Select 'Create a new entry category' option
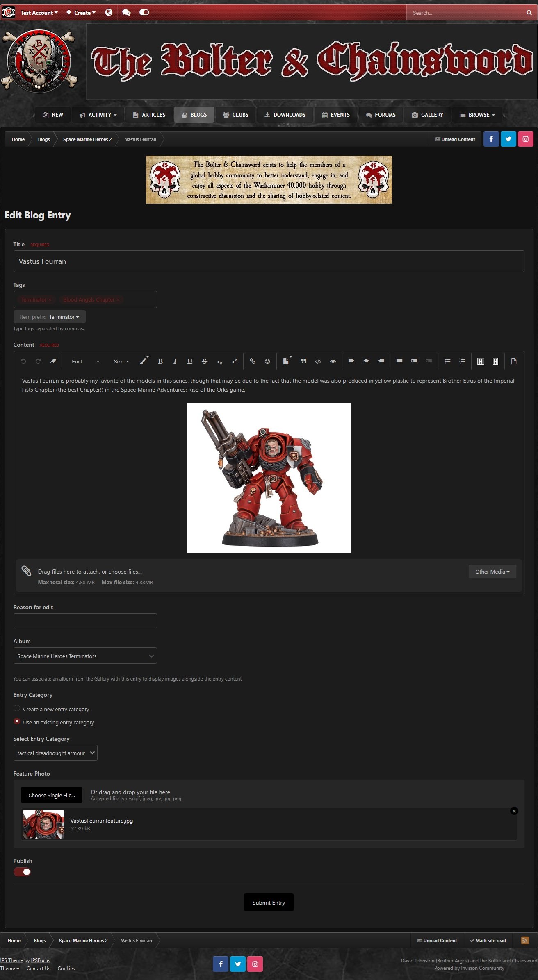Image resolution: width=538 pixels, height=980 pixels. coord(17,708)
